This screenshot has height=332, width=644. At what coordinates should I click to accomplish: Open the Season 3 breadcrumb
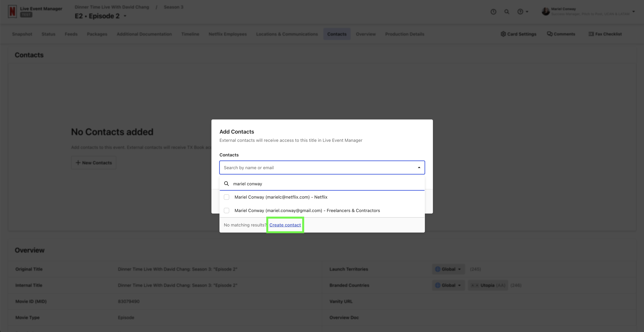coord(174,7)
